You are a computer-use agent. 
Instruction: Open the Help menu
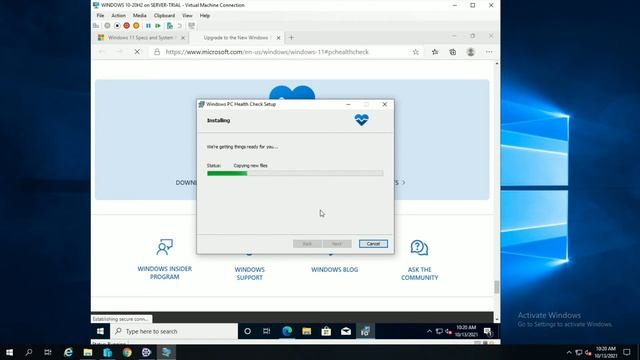(x=205, y=16)
